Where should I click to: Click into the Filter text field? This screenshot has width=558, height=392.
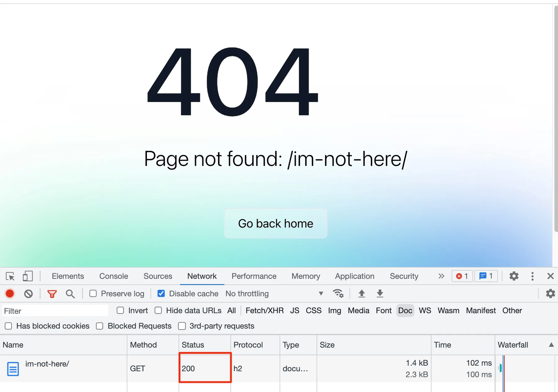pos(55,311)
